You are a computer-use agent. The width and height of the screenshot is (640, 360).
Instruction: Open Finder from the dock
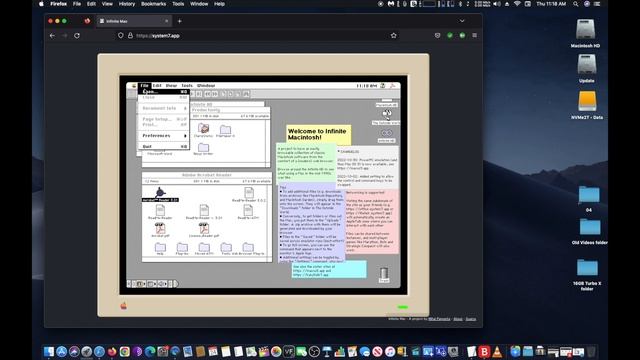coord(49,351)
